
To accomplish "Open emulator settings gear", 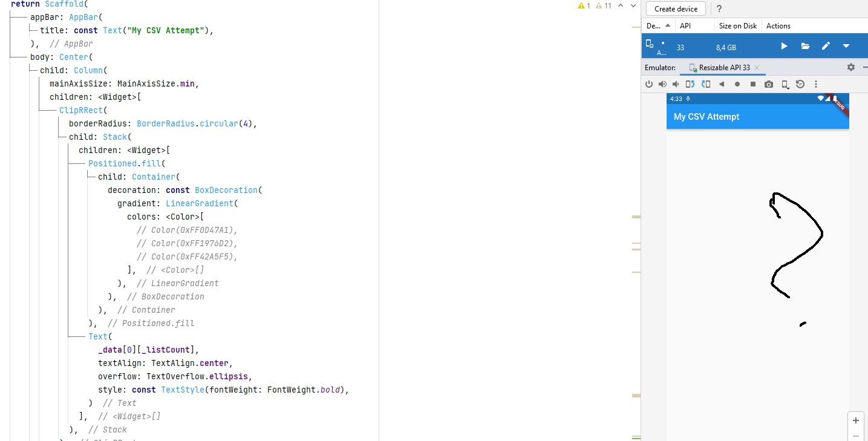I will click(851, 67).
